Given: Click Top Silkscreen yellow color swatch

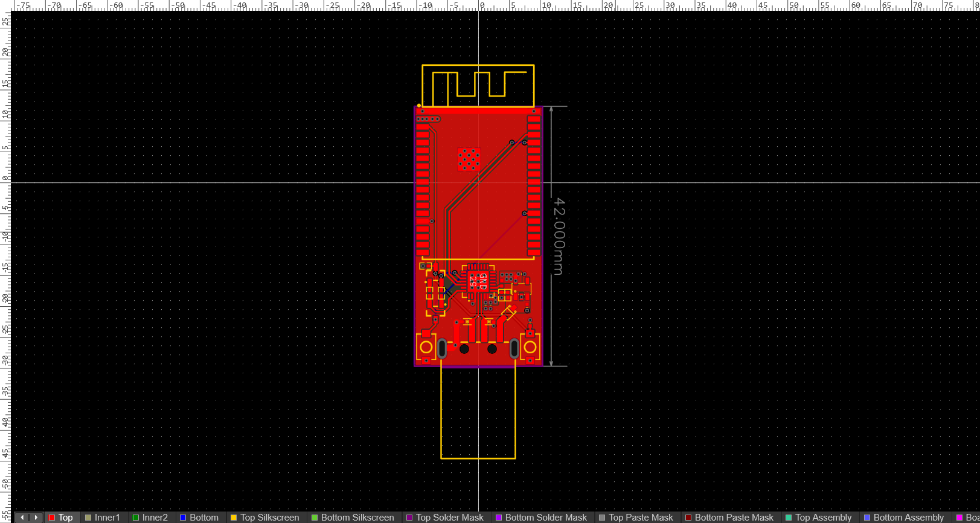Looking at the screenshot, I should pos(234,518).
